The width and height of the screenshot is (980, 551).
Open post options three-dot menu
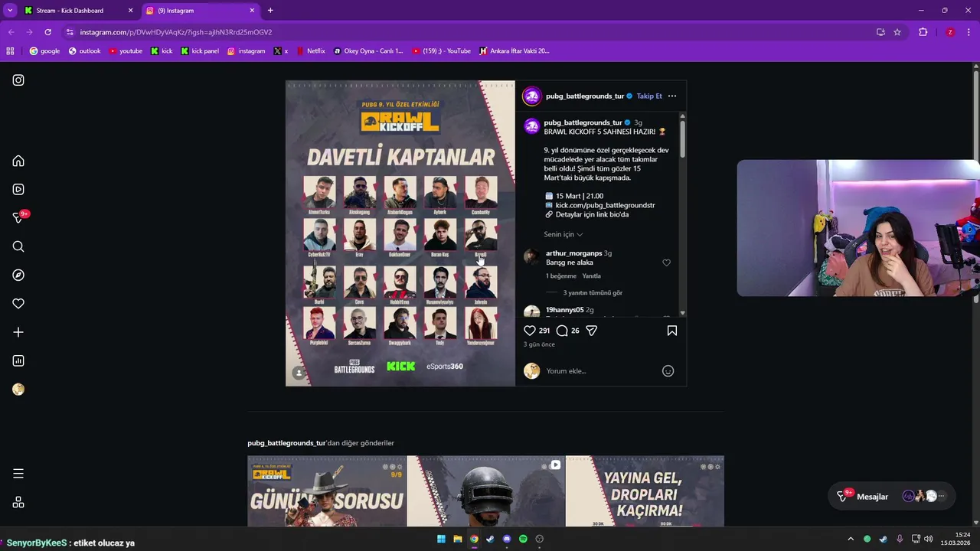(672, 96)
